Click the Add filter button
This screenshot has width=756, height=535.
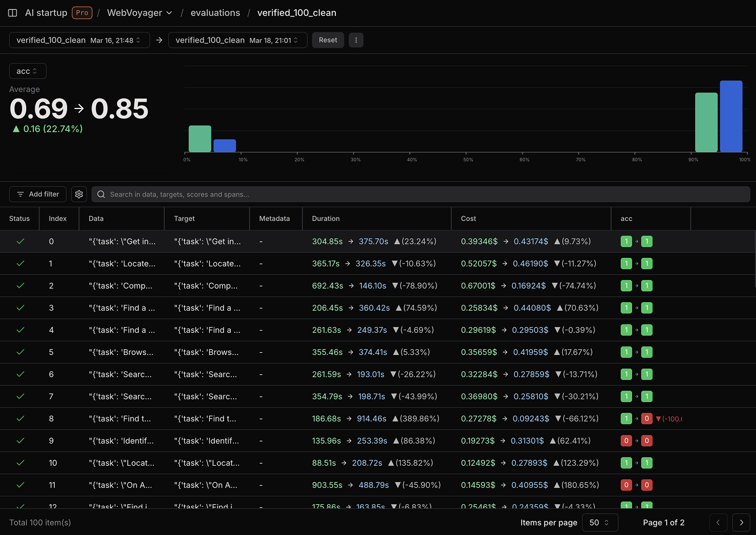click(x=38, y=194)
